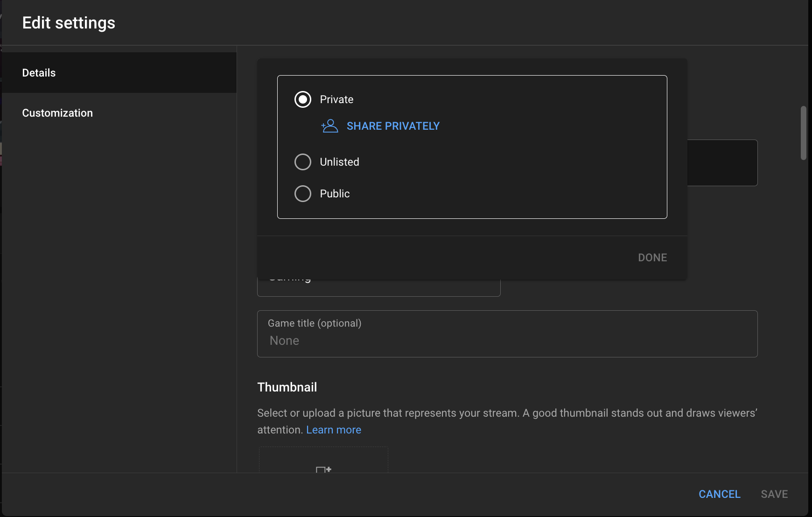Click the Learn more link about thumbnails

[x=333, y=429]
